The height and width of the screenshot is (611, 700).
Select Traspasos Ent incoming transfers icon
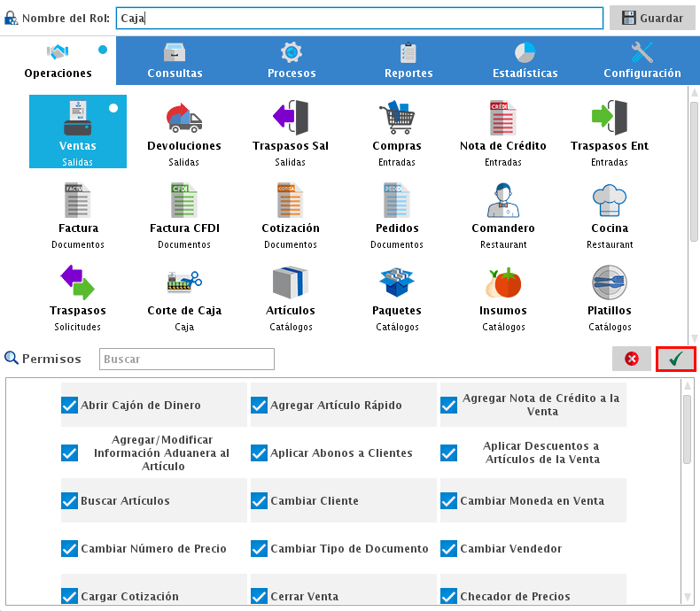click(x=610, y=118)
